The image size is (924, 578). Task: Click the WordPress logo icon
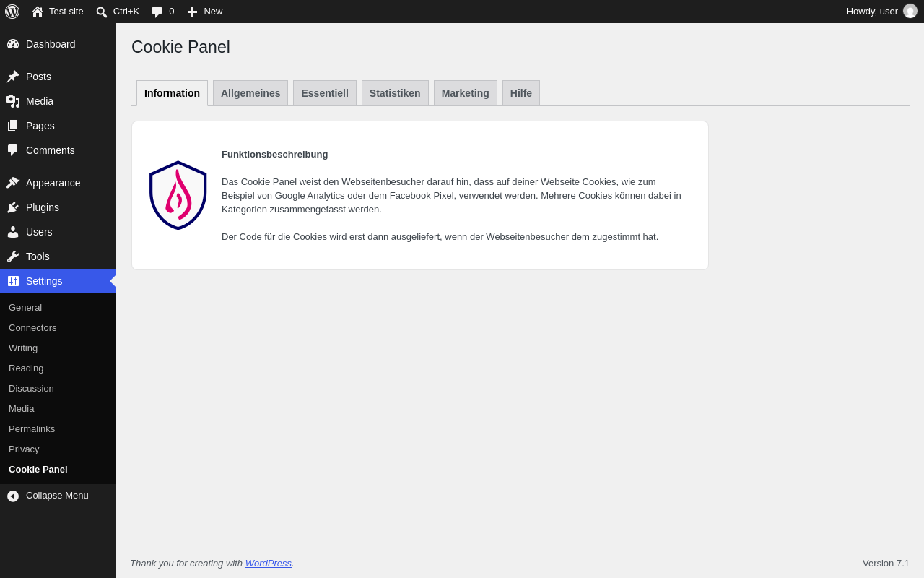point(12,12)
